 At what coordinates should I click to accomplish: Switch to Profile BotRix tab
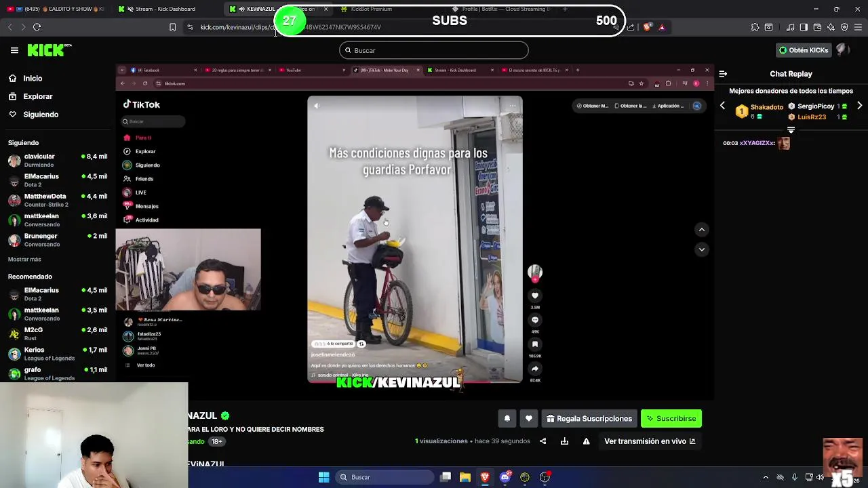click(505, 9)
